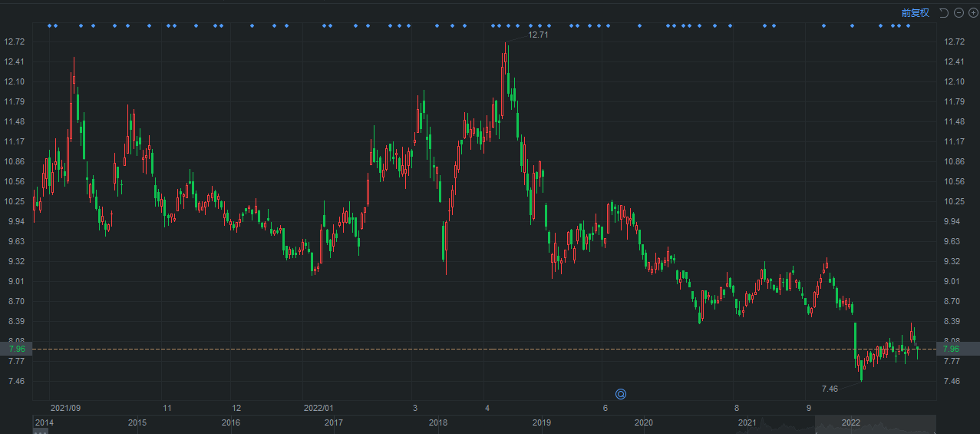Jump to 2019 in the year navigator
980x434 pixels.
(542, 422)
